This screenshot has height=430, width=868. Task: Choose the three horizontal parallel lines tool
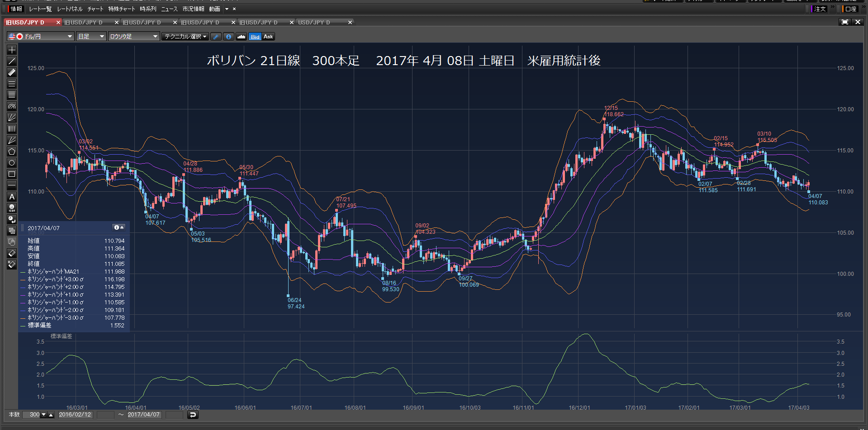[x=12, y=84]
